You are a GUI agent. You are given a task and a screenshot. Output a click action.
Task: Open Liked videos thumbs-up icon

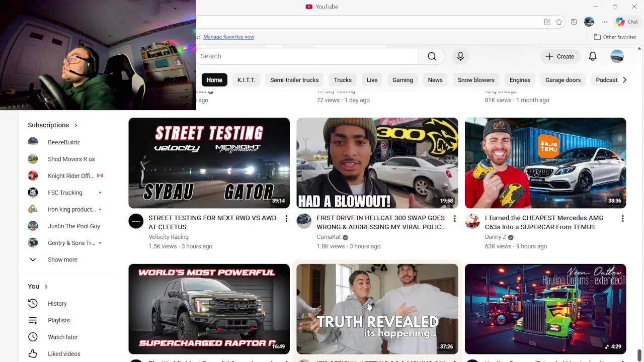tap(33, 354)
